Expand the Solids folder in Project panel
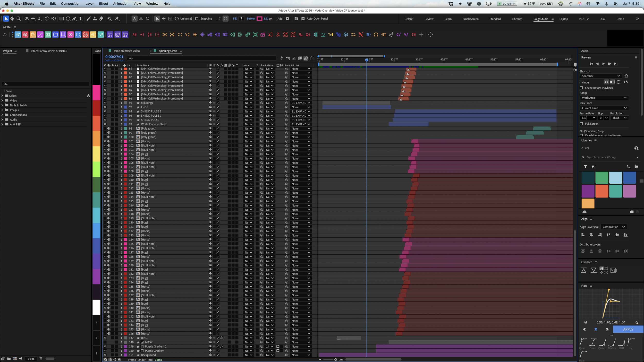 click(2, 96)
